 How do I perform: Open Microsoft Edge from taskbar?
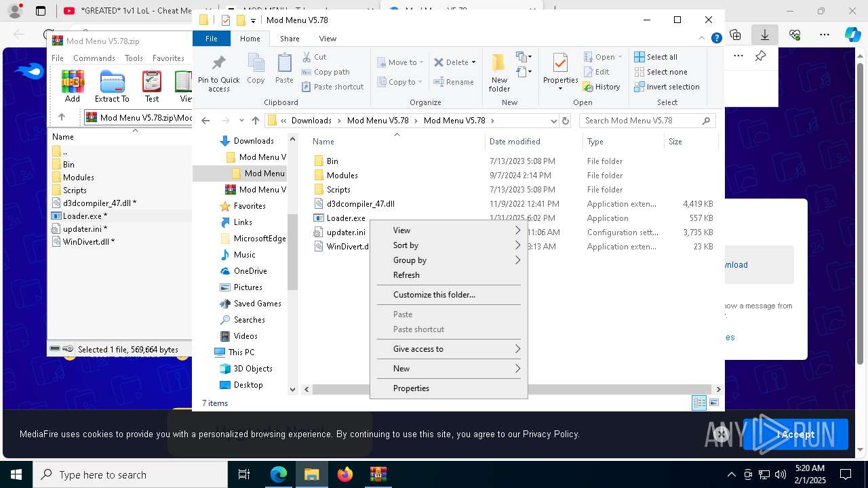(279, 474)
